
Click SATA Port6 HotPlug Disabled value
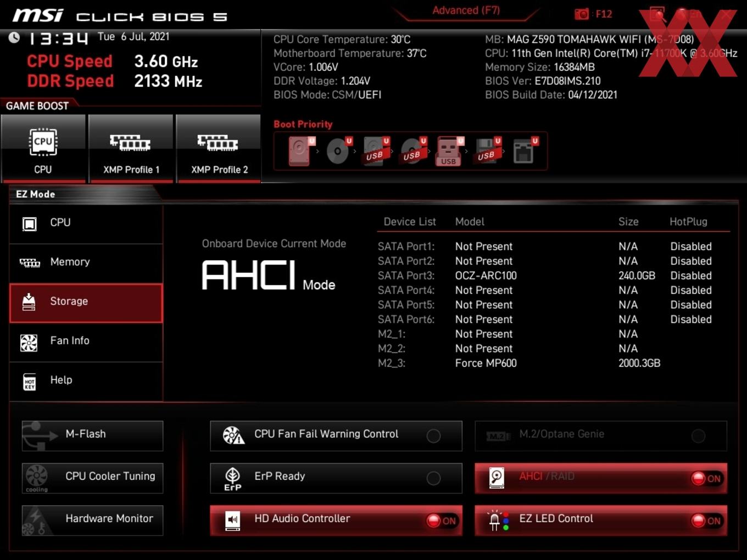coord(691,320)
